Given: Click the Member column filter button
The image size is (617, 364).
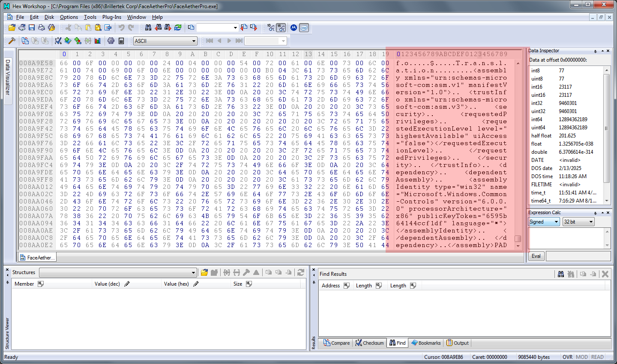Looking at the screenshot, I should pos(41,283).
